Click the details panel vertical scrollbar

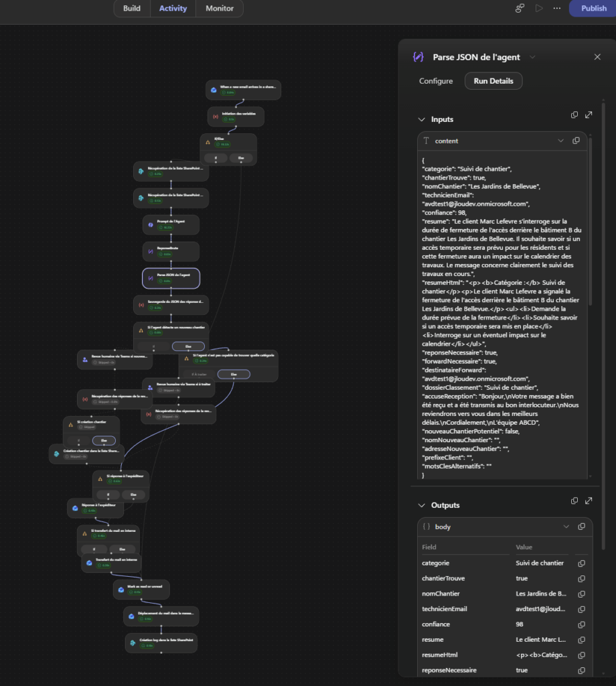(x=603, y=325)
